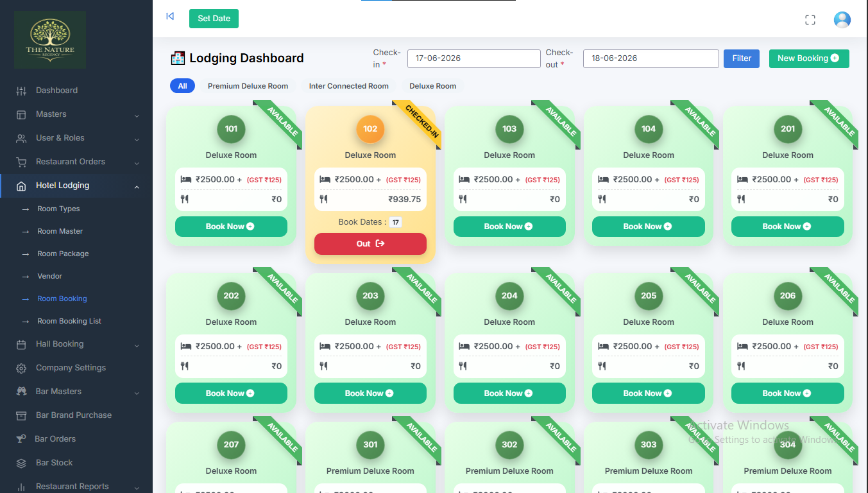Open Room Master submenu item
Viewport: 868px width, 493px height.
(x=60, y=231)
